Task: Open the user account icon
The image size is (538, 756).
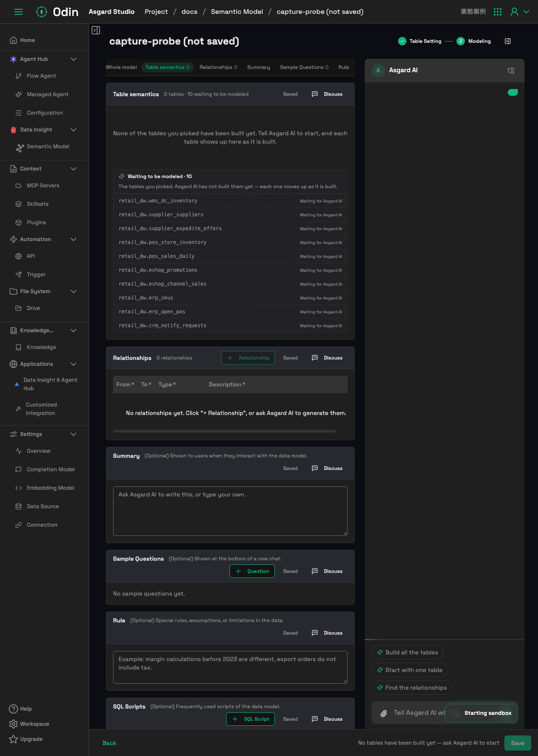Action: (x=514, y=12)
